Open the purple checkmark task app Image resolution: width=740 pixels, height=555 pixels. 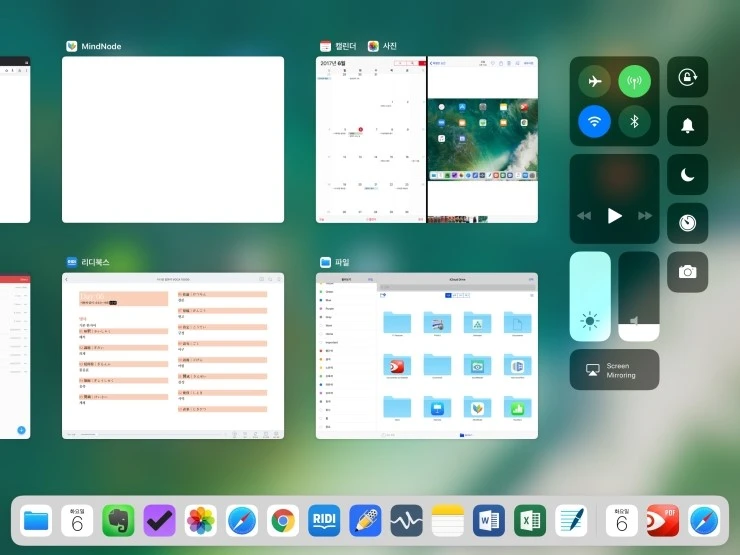tap(160, 521)
